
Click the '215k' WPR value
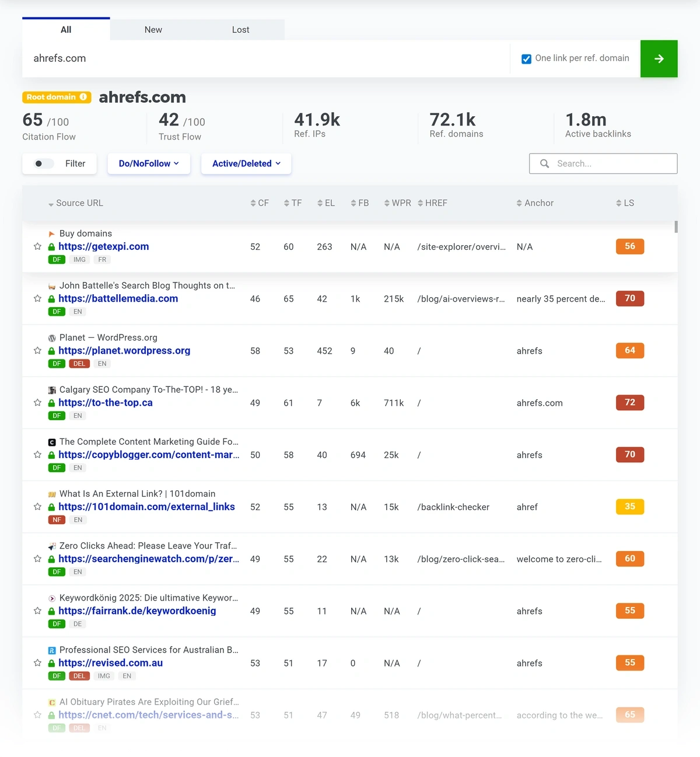click(394, 299)
